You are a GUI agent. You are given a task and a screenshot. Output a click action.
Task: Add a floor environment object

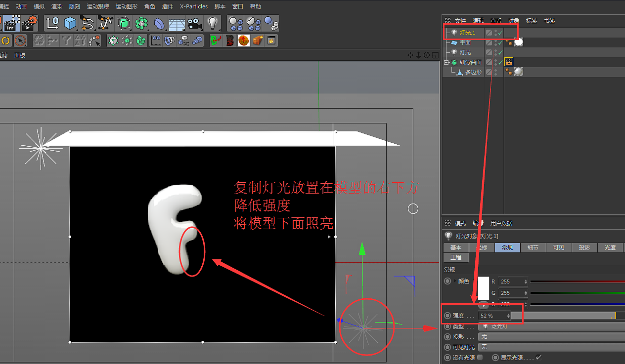177,23
